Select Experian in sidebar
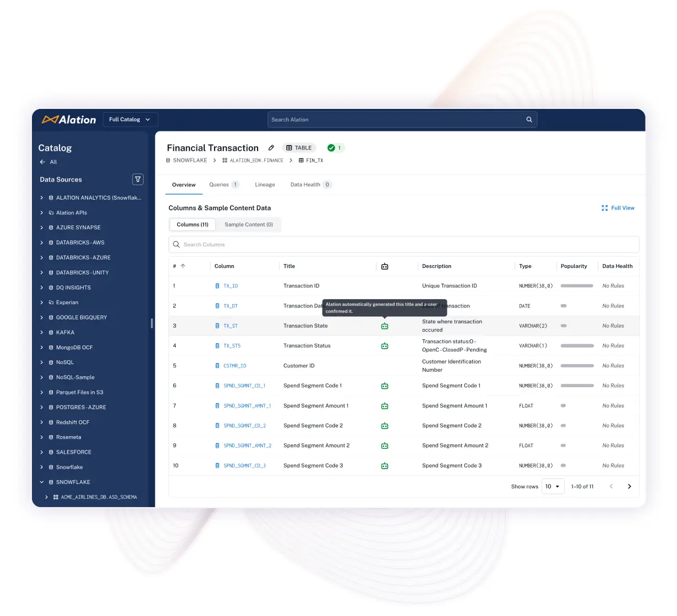This screenshot has width=677, height=616. tap(67, 302)
